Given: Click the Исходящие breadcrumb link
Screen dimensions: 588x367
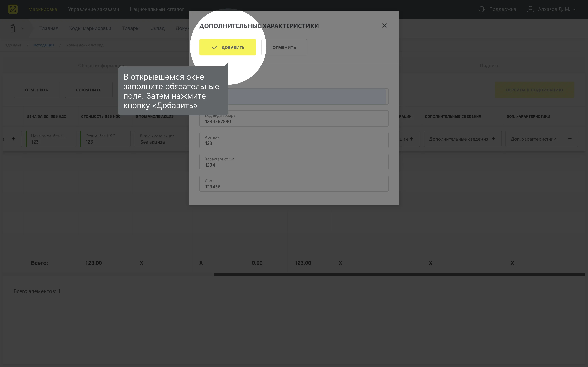Looking at the screenshot, I should [44, 45].
